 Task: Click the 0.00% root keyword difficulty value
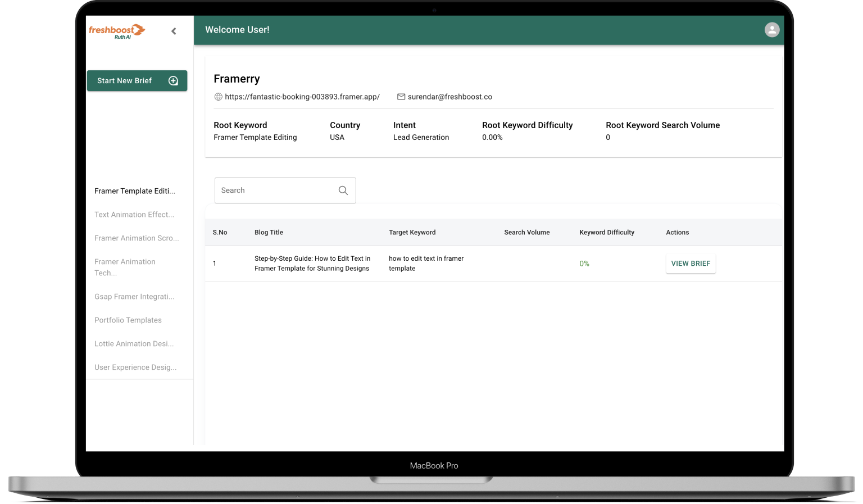coord(492,138)
